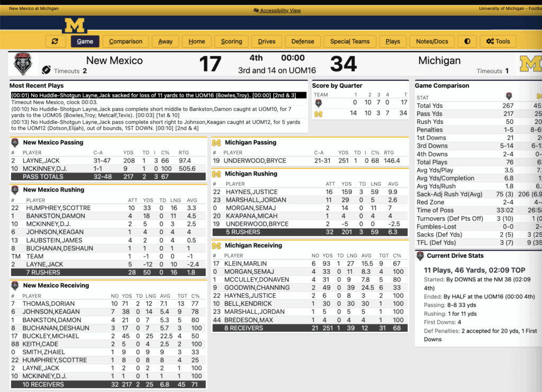This screenshot has width=542, height=392.
Task: Select the highlighted sack play in Most Recent Plays
Action: pyautogui.click(x=158, y=95)
